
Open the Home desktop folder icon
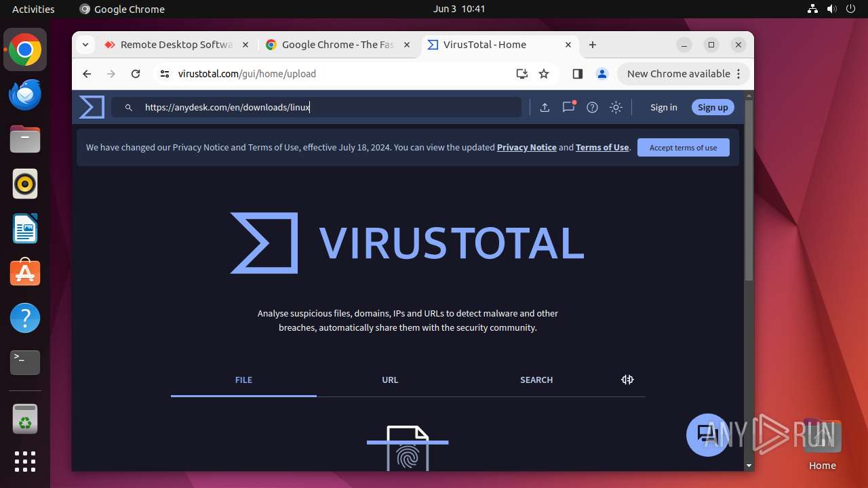(822, 444)
